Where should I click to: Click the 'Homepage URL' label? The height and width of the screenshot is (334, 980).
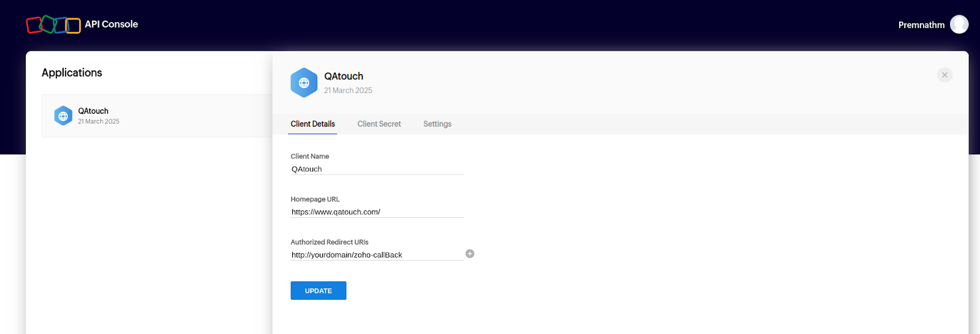[315, 199]
